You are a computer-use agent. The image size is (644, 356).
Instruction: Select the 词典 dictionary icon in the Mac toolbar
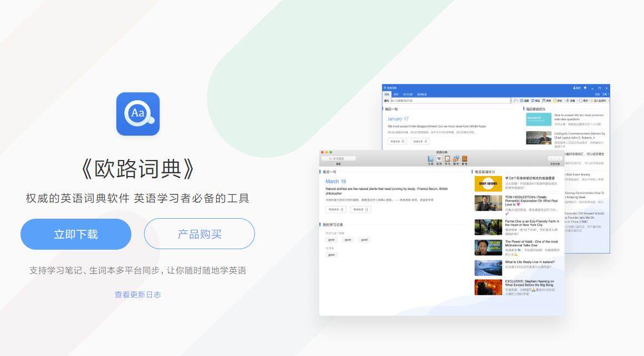(x=431, y=160)
